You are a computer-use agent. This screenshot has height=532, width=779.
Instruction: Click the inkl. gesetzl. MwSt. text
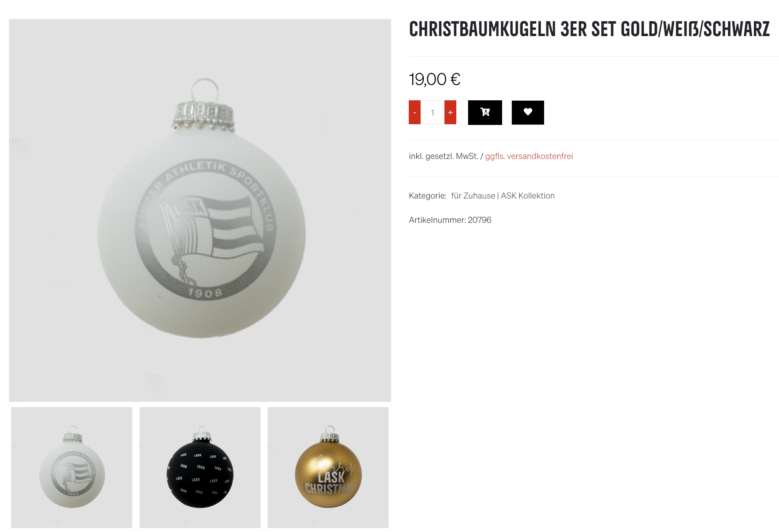[x=443, y=156]
